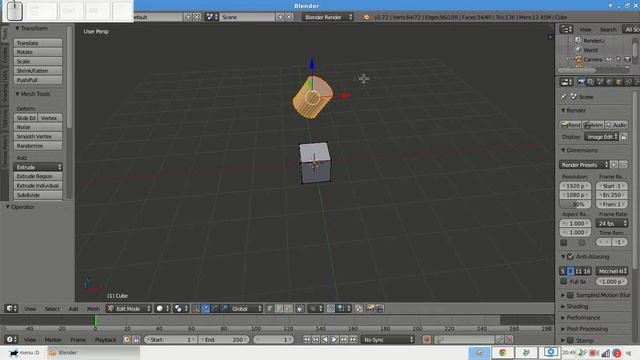The width and height of the screenshot is (640, 360).
Task: Open the Extrude dropdown in Mesh Tools
Action: [x=38, y=167]
